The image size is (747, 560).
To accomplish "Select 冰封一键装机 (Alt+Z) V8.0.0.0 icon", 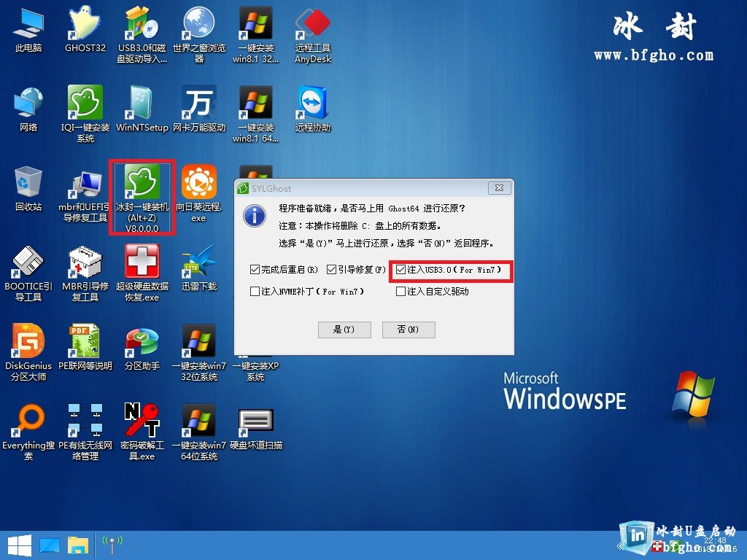I will [142, 198].
